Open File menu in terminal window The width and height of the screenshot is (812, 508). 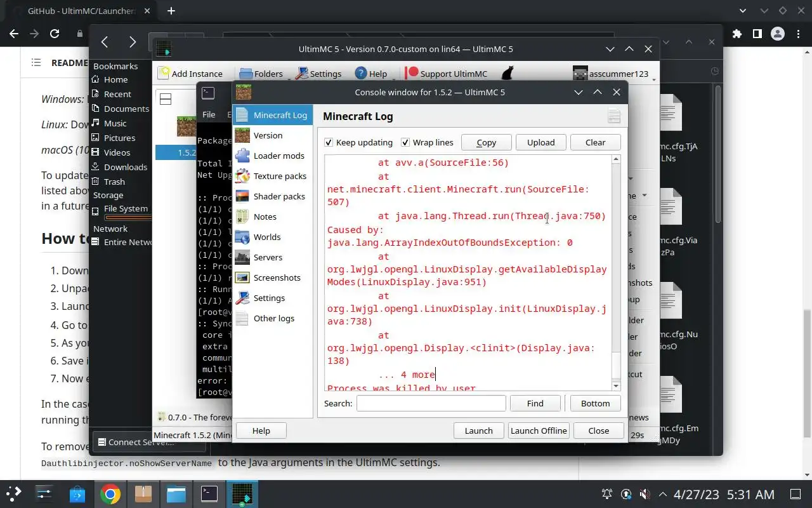(x=209, y=114)
